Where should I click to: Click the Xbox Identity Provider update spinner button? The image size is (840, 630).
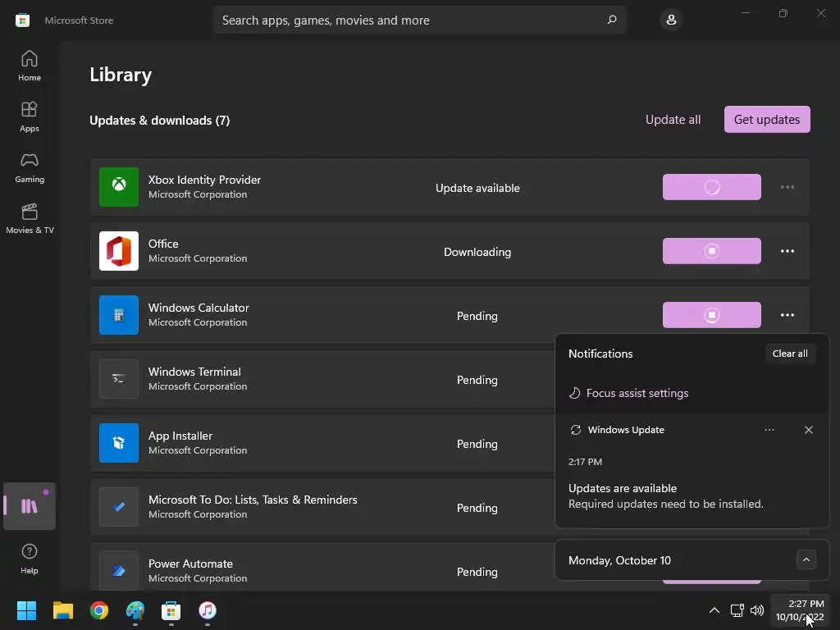[x=711, y=187]
